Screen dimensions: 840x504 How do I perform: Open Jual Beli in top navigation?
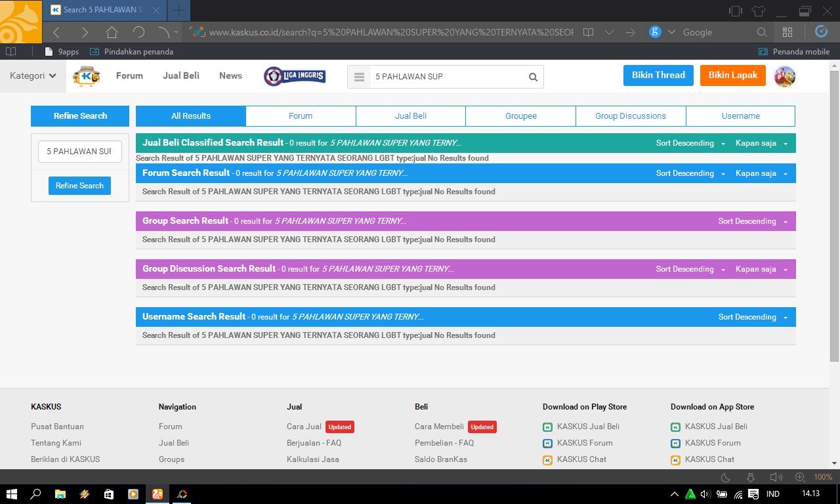[x=181, y=75]
